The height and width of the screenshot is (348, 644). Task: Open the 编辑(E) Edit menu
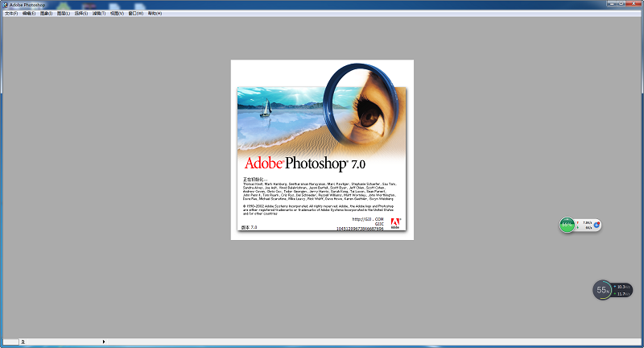coord(29,14)
